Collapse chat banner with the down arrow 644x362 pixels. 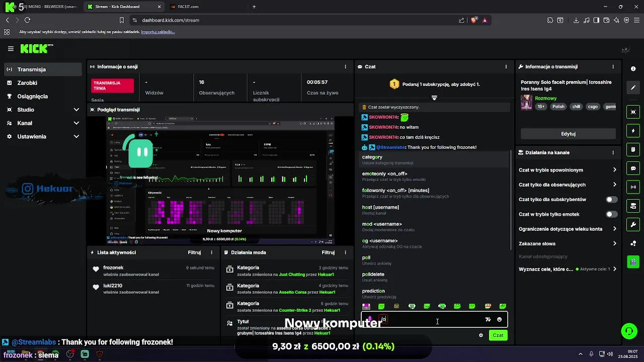pyautogui.click(x=434, y=98)
